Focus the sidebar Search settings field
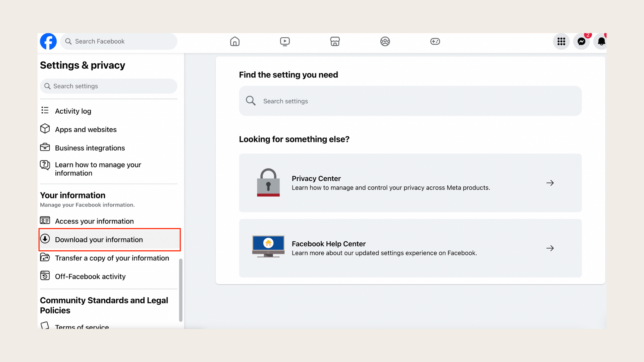 109,86
